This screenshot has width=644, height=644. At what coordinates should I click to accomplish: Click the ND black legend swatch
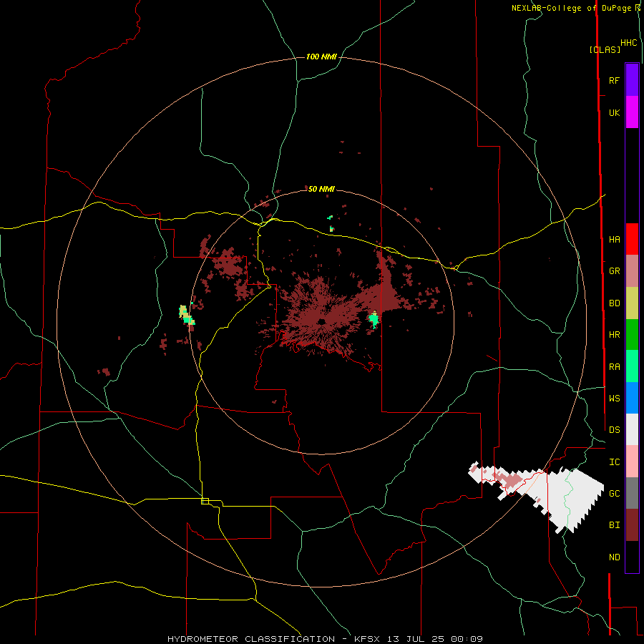tap(632, 557)
